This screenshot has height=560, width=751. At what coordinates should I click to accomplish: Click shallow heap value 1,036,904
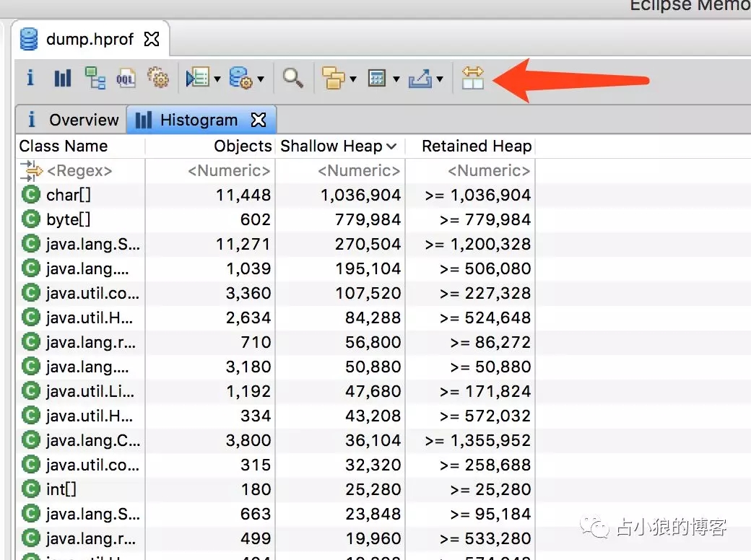point(360,195)
